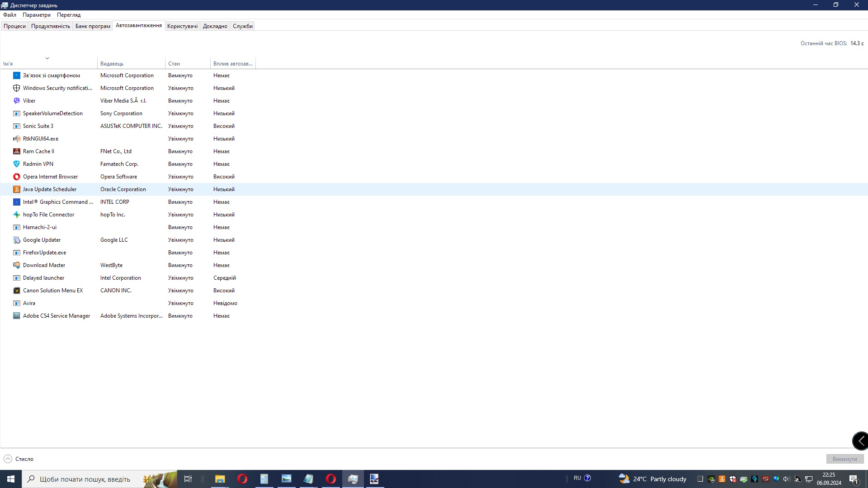Viewport: 868px width, 488px height.
Task: Click the Canon Solution Menu EX icon
Action: coord(17,291)
